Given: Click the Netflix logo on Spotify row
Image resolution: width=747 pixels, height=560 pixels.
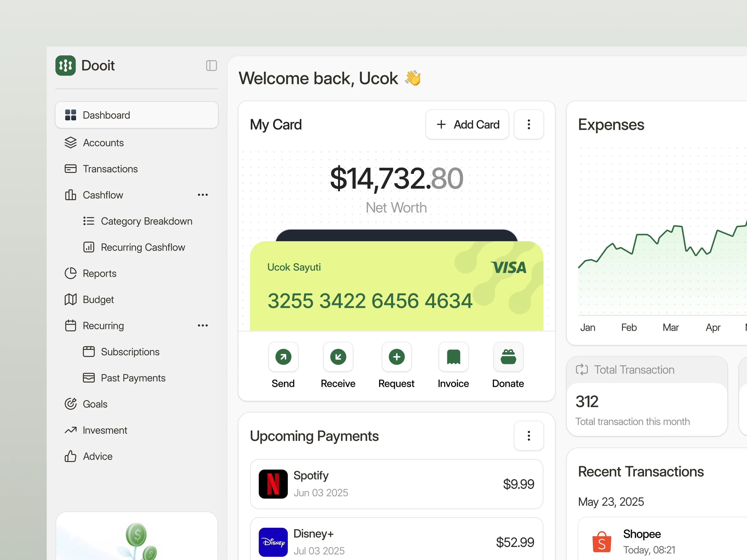Looking at the screenshot, I should [x=273, y=484].
